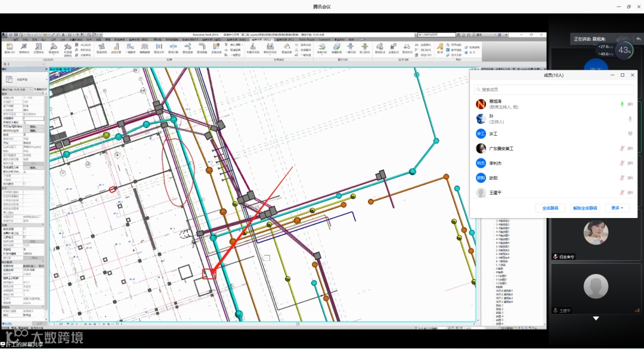Click the 导出CAD small icon
644x349 pixels.
[416, 55]
